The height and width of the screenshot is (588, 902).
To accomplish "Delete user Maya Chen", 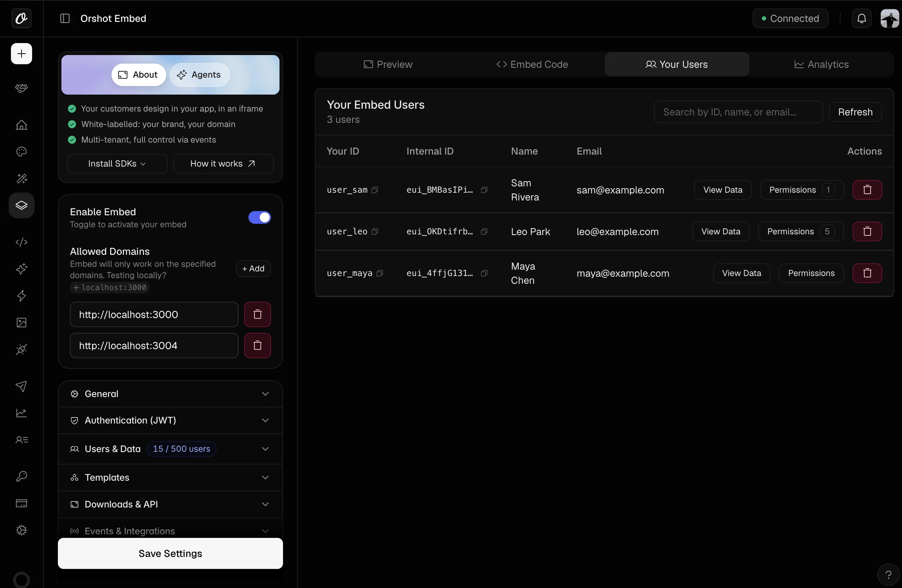I will pyautogui.click(x=867, y=273).
